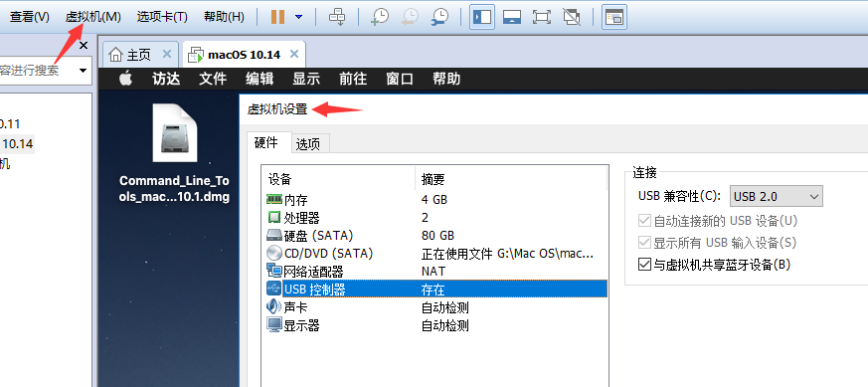This screenshot has width=868, height=387.
Task: Close the 主页 tab
Action: 167,54
